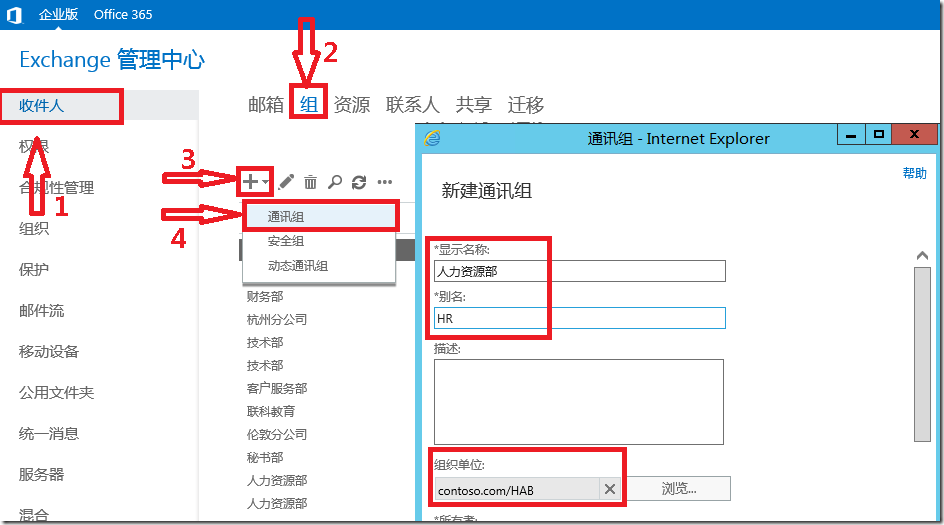Switch to the 共享 tab

coord(474,105)
